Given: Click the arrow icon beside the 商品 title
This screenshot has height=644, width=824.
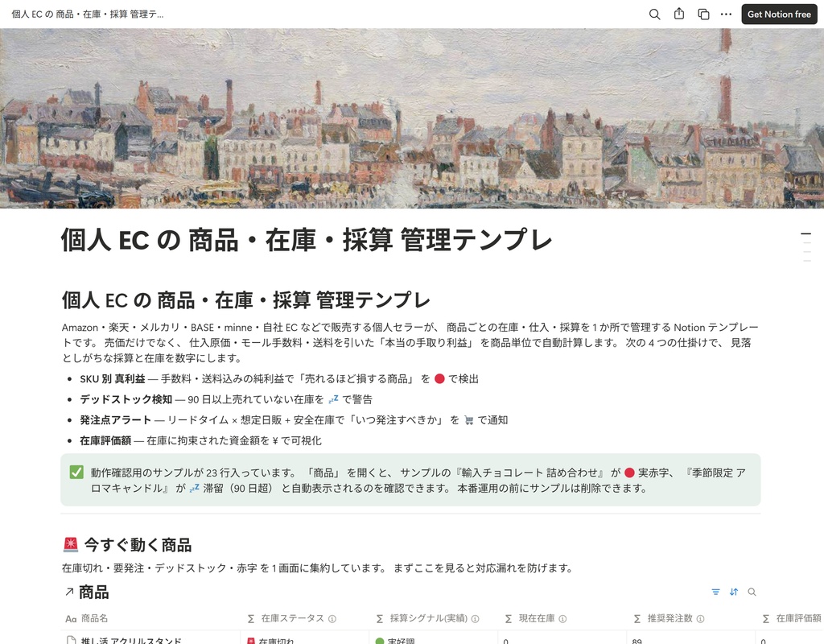Looking at the screenshot, I should click(x=69, y=592).
